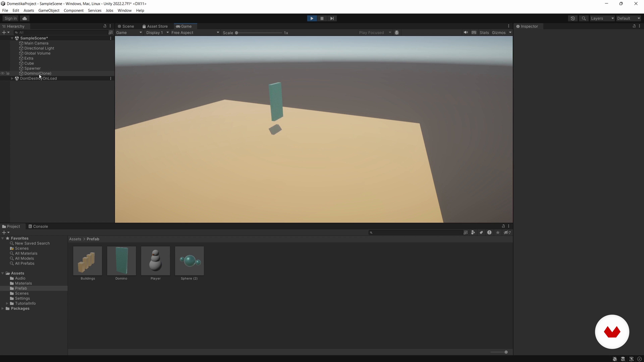Expand the Packages folder arrow
Image resolution: width=644 pixels, height=362 pixels.
[x=3, y=309]
